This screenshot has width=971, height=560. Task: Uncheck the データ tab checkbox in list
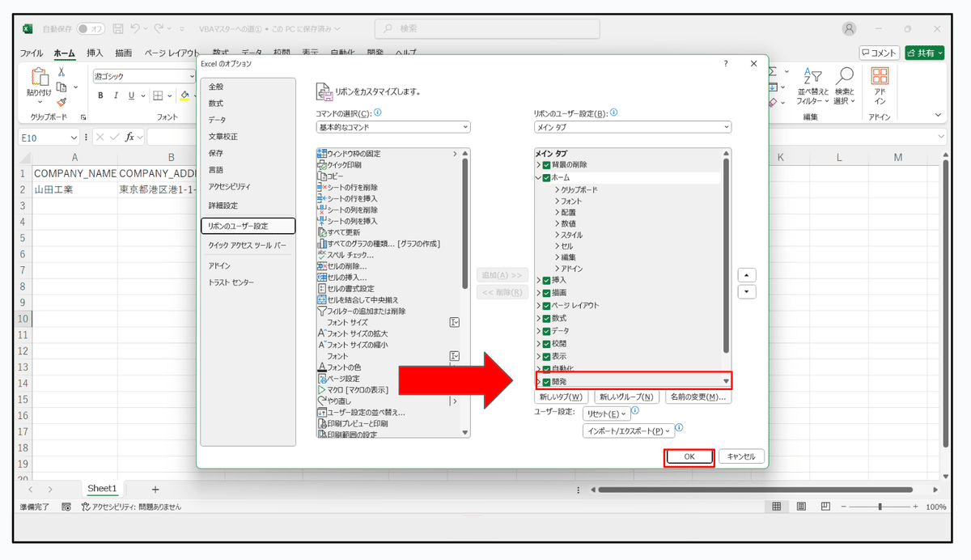547,331
